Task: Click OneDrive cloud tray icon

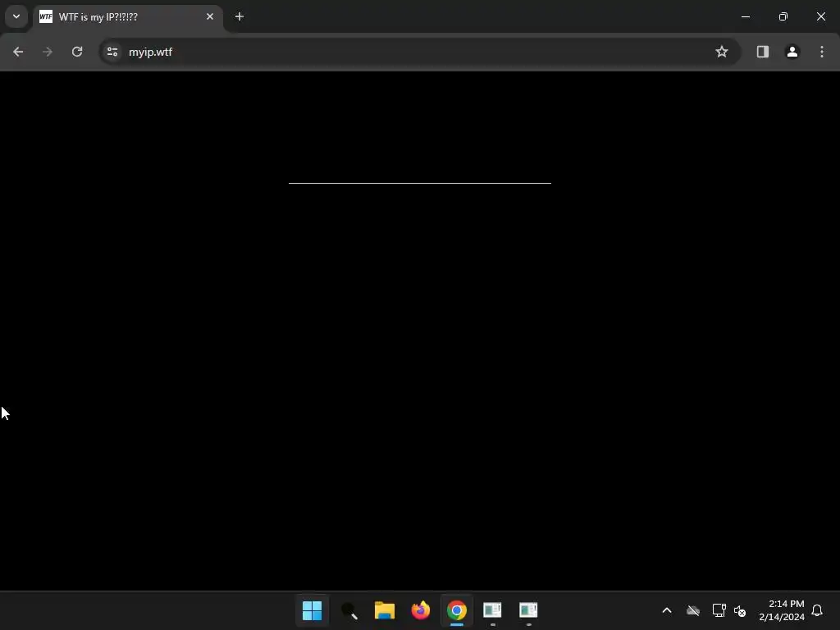Action: [x=693, y=610]
